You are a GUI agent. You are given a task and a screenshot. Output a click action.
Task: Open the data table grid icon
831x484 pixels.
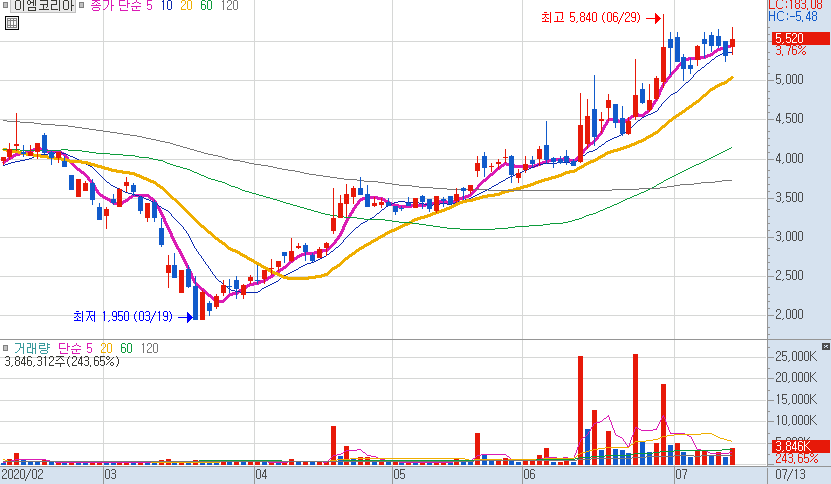(12, 23)
